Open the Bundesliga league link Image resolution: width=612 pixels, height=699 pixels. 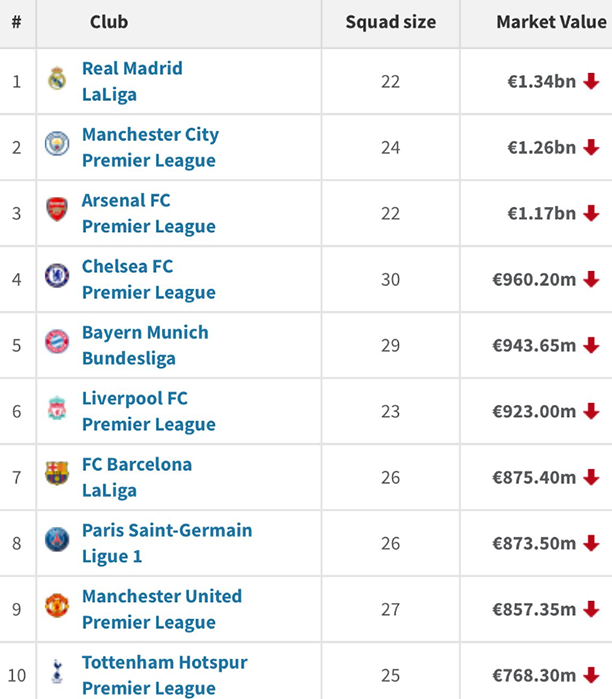128,358
